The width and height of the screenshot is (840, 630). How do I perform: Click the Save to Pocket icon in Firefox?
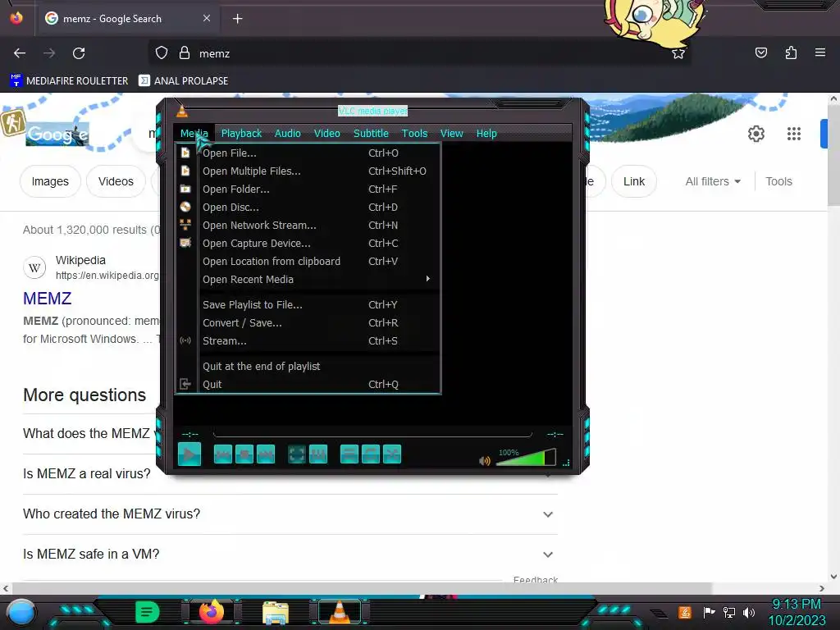click(760, 52)
